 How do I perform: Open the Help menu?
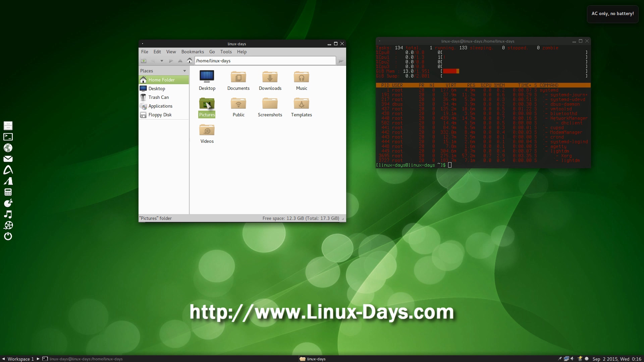(x=242, y=52)
